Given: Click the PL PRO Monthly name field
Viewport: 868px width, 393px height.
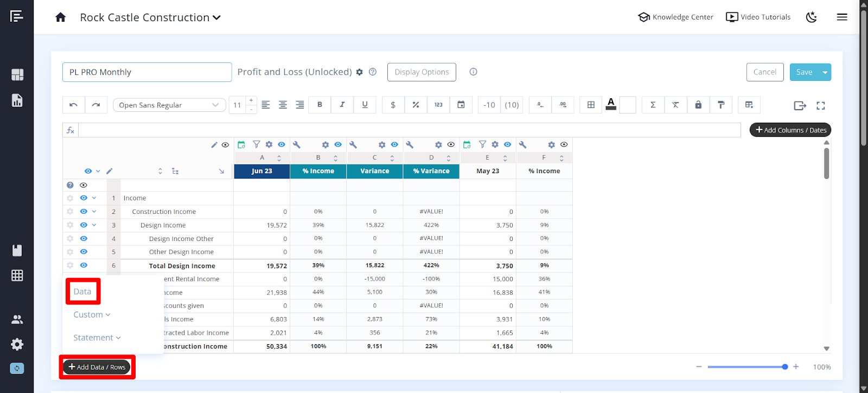Looking at the screenshot, I should (x=147, y=72).
